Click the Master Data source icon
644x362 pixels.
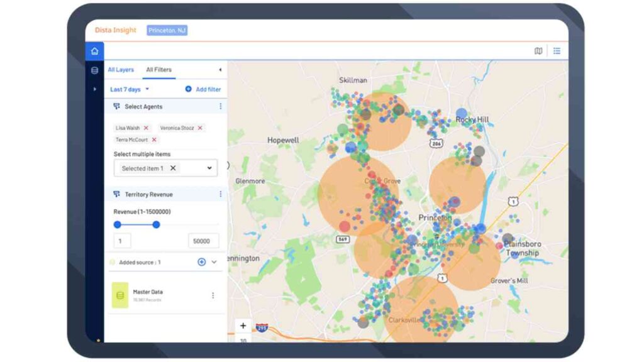coord(119,293)
